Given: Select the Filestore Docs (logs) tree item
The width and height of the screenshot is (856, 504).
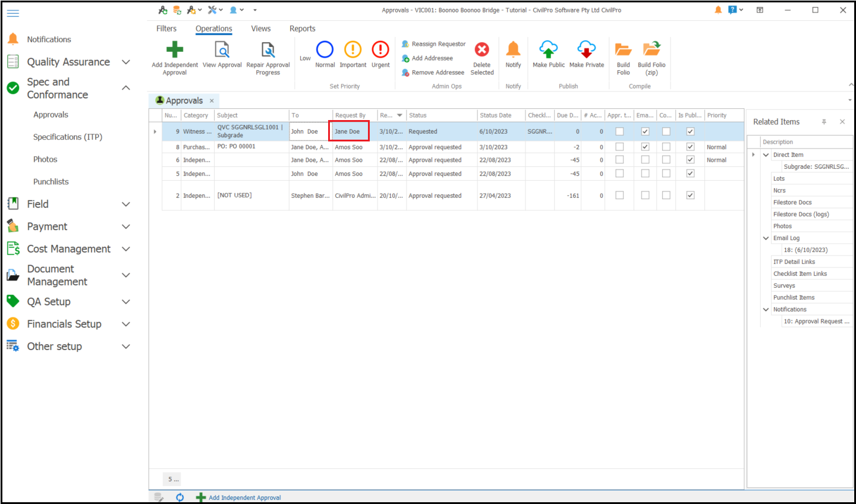Looking at the screenshot, I should (x=801, y=214).
